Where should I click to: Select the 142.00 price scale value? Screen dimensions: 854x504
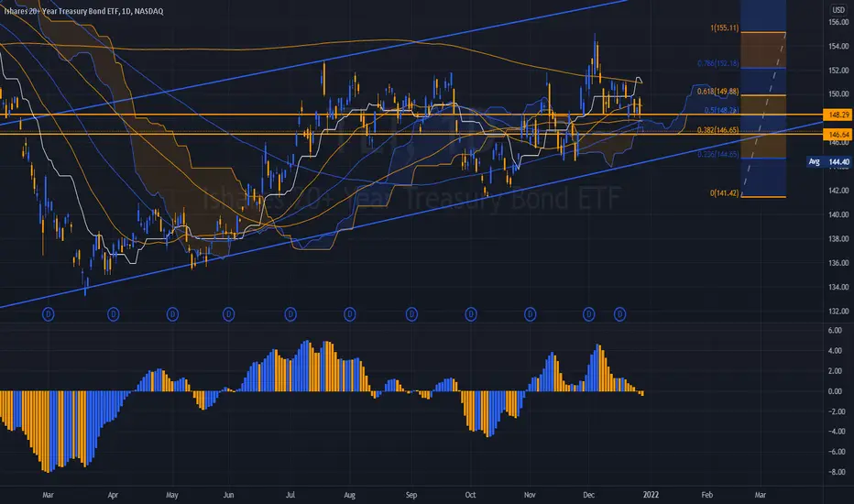(x=838, y=191)
